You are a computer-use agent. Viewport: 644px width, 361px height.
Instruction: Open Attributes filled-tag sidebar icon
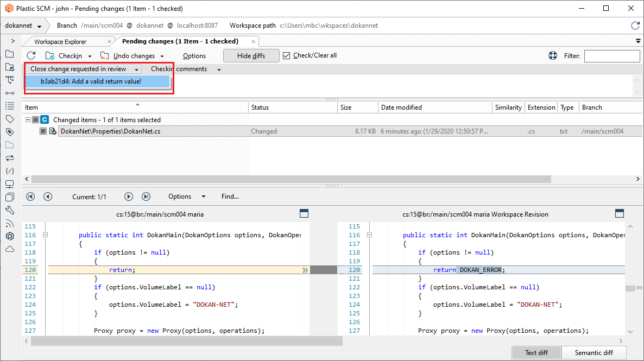click(x=10, y=132)
